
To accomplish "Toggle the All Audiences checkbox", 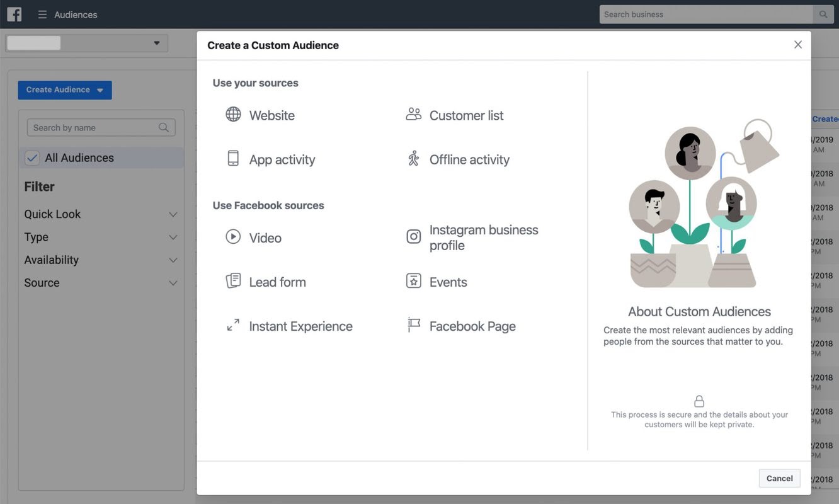I will [x=32, y=158].
